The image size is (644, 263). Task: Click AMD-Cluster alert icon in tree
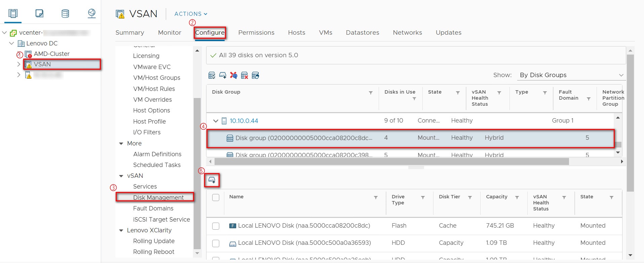28,54
